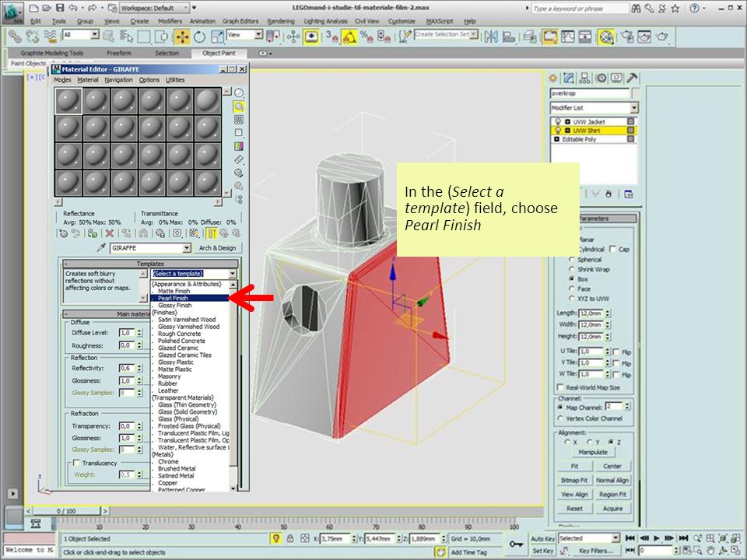
Task: Click the Normal Align button
Action: [x=612, y=480]
